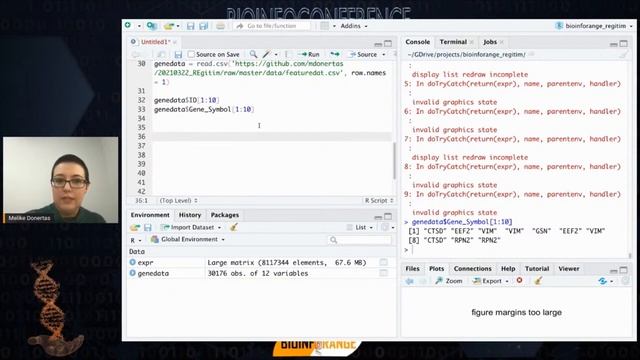Click the plot Zoom button
The height and width of the screenshot is (360, 640).
(x=449, y=281)
